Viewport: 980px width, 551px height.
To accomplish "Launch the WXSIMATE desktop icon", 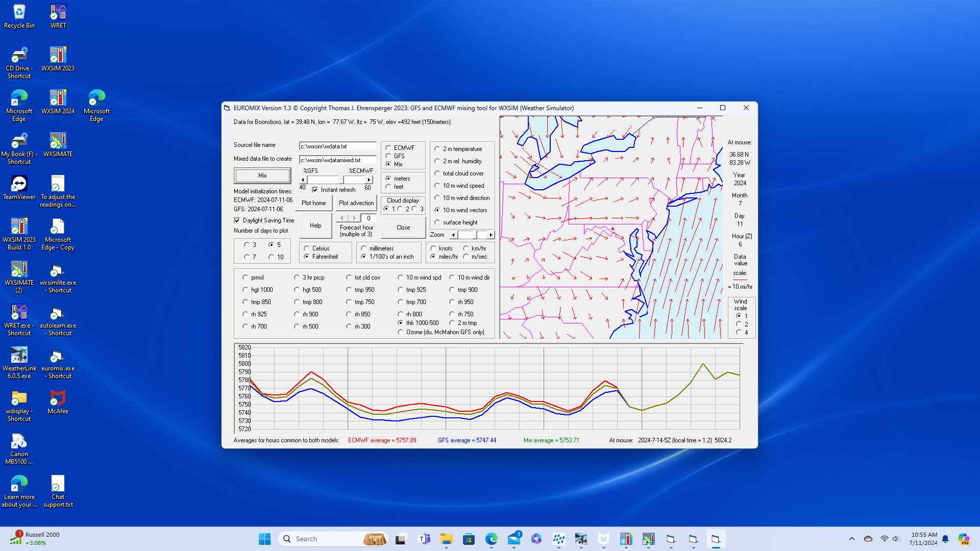I will (58, 145).
